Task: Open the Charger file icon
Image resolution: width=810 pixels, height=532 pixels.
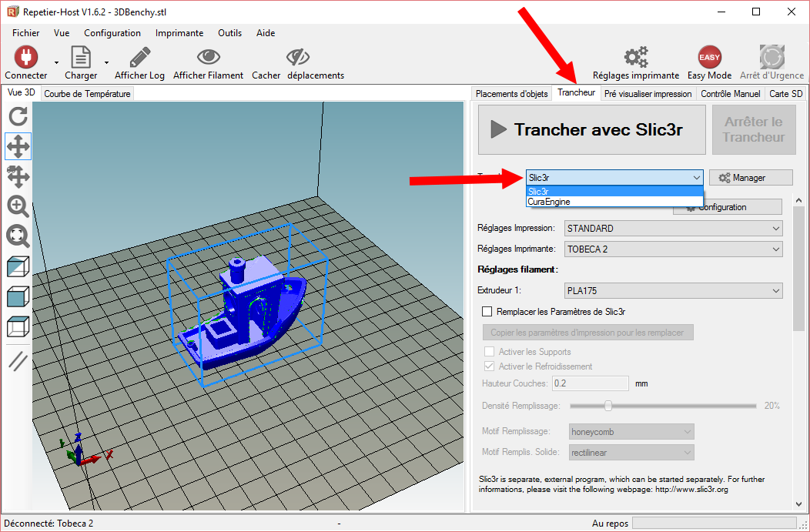Action: 80,57
